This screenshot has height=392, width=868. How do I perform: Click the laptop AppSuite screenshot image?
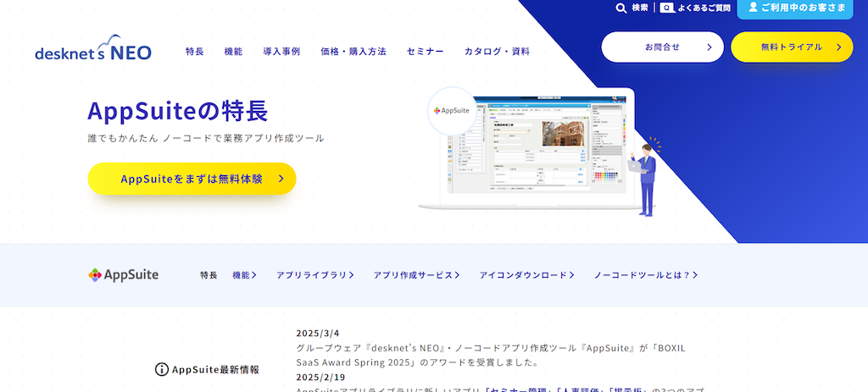coord(537,148)
